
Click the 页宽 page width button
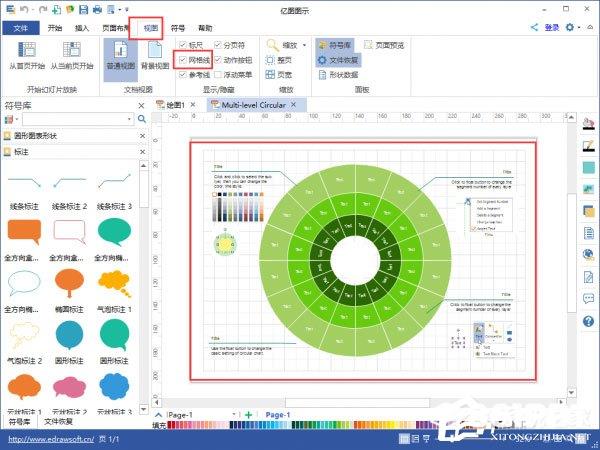coord(279,75)
